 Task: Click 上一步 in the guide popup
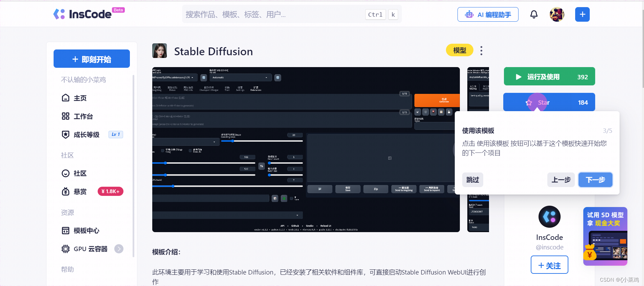561,180
